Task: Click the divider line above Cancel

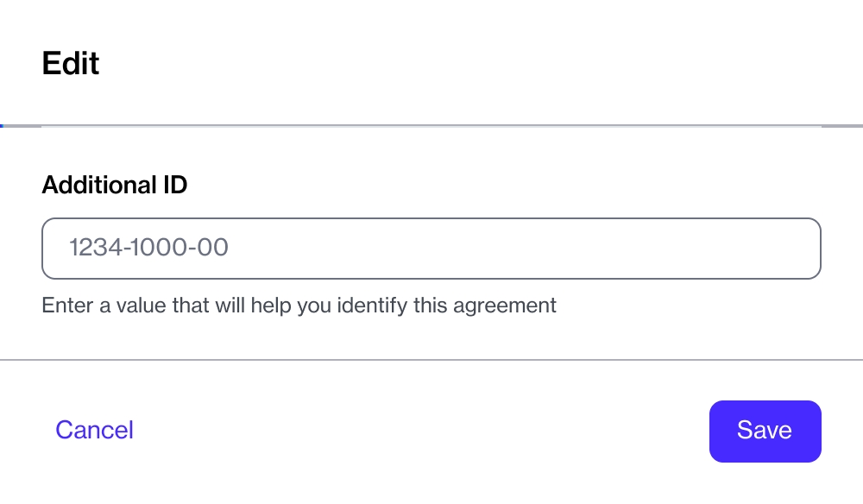Action: click(431, 359)
